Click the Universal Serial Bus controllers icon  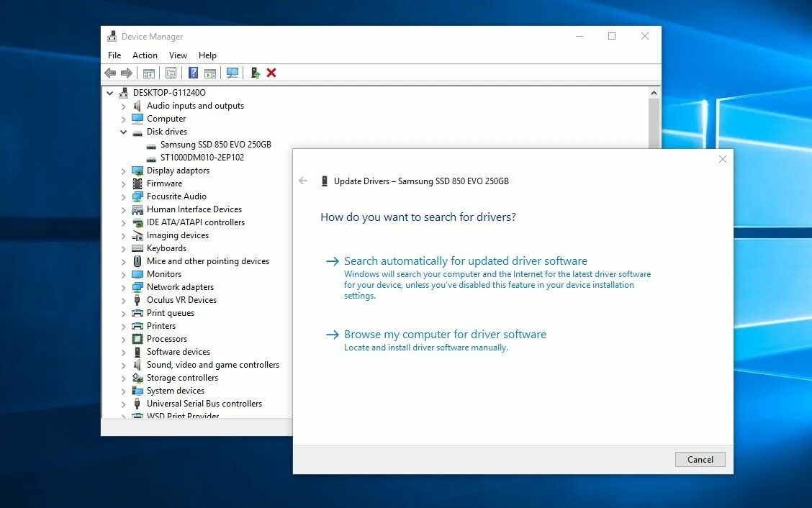(137, 404)
